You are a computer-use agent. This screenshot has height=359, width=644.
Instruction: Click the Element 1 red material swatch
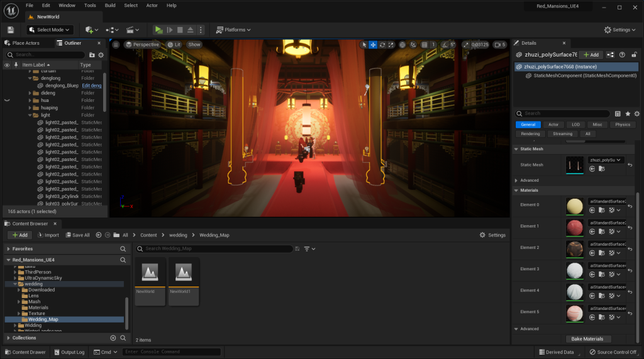[574, 226]
